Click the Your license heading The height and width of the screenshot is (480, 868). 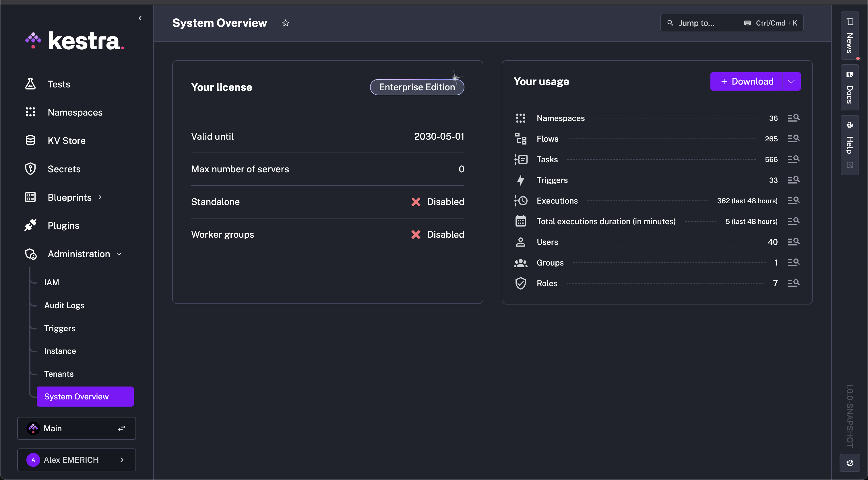221,87
